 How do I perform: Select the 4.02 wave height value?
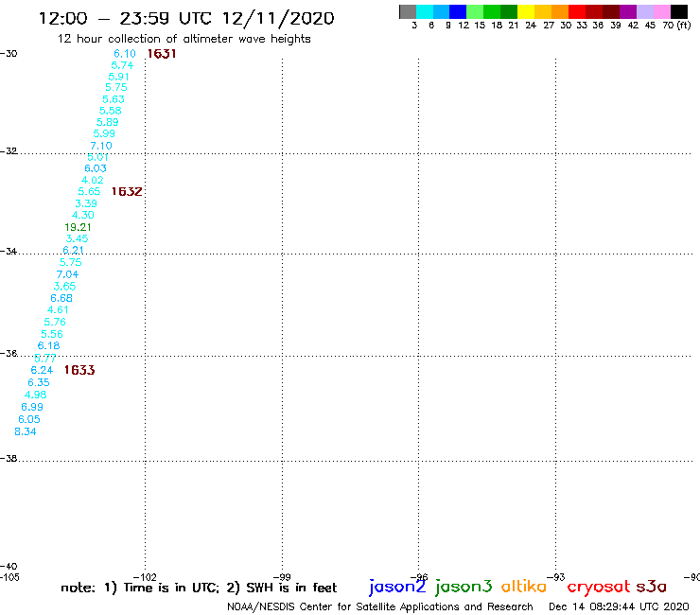pyautogui.click(x=93, y=180)
